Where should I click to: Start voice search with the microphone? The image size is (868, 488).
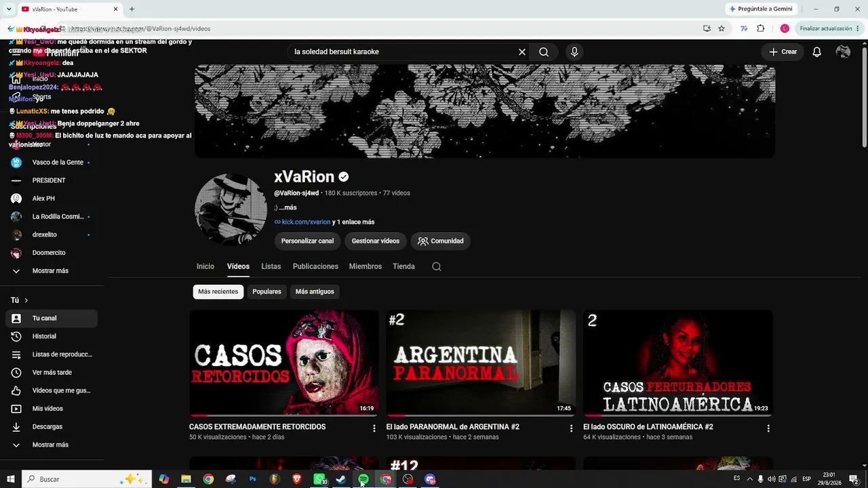coord(574,52)
